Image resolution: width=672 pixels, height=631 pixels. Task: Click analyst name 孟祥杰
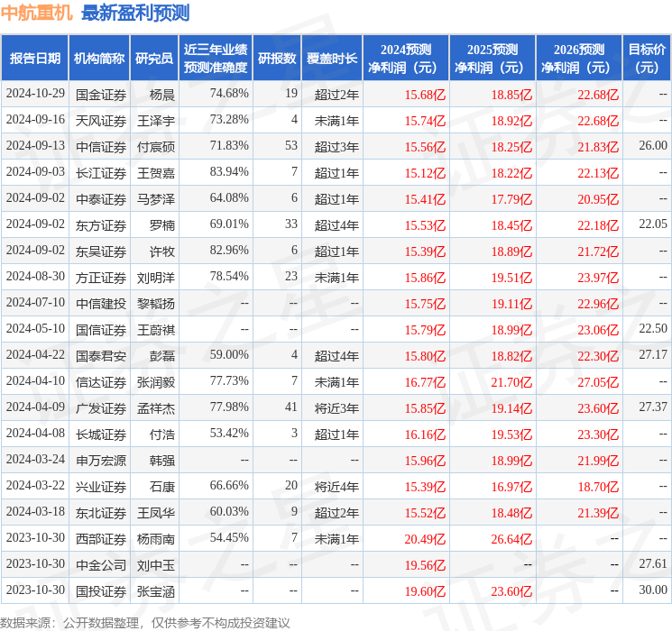tap(155, 408)
